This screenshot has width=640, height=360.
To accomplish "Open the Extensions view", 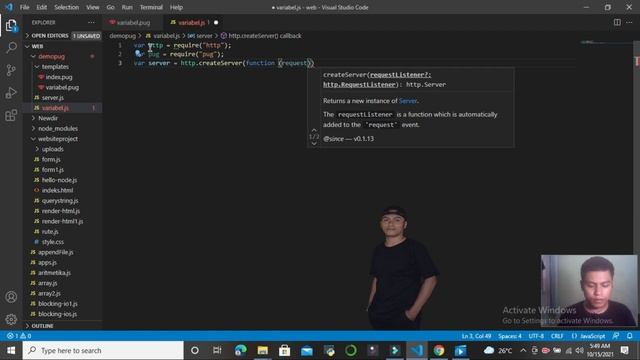I will tap(11, 115).
